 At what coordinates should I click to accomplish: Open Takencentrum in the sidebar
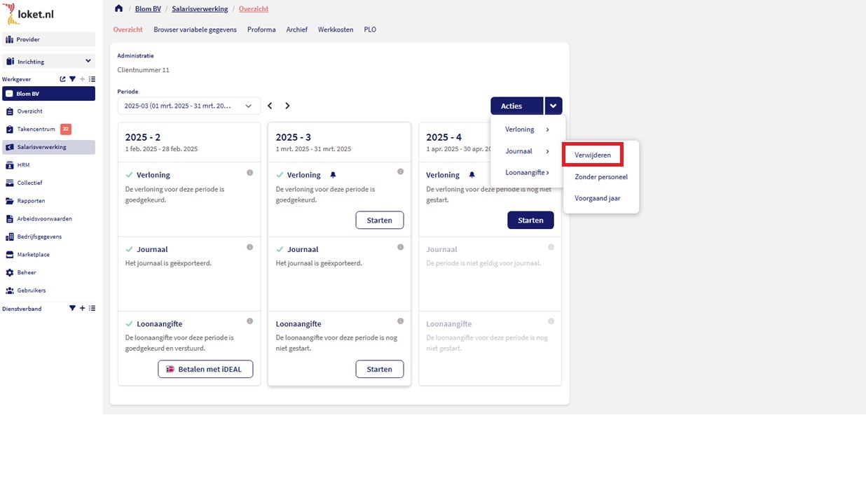tap(36, 129)
